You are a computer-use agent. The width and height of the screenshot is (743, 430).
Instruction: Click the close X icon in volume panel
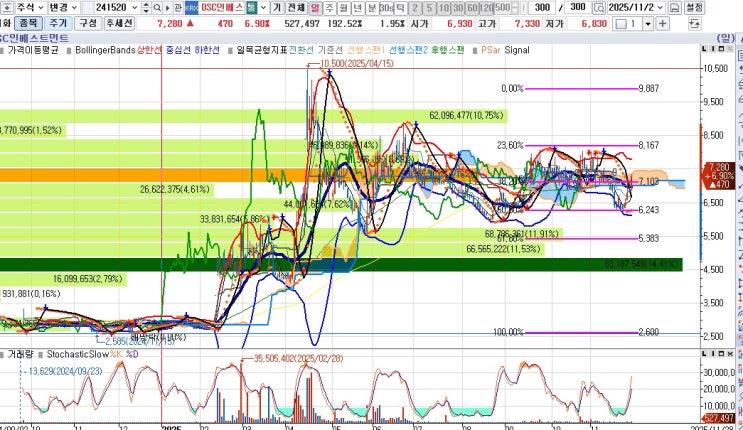730,354
